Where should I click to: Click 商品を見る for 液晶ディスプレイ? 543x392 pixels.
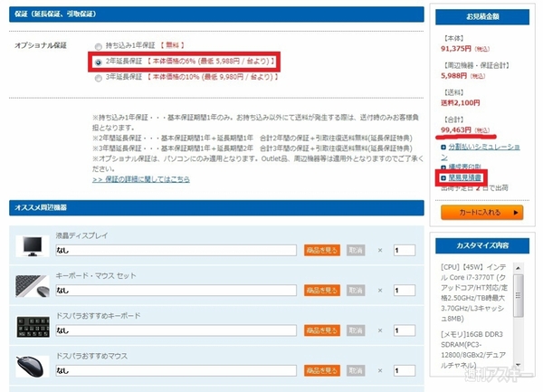(x=322, y=250)
